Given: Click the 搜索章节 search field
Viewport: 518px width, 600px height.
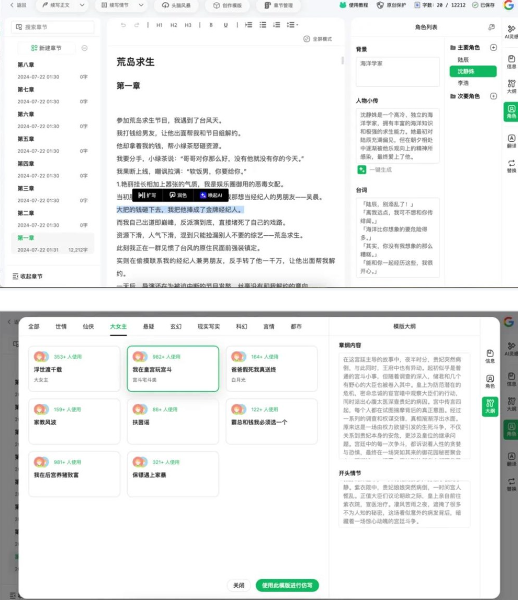Looking at the screenshot, I should click(53, 27).
